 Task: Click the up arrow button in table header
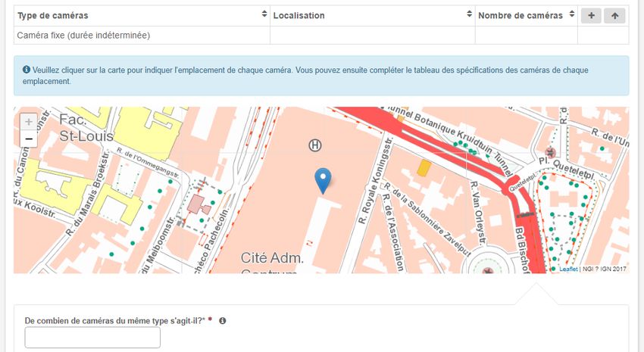coord(614,16)
